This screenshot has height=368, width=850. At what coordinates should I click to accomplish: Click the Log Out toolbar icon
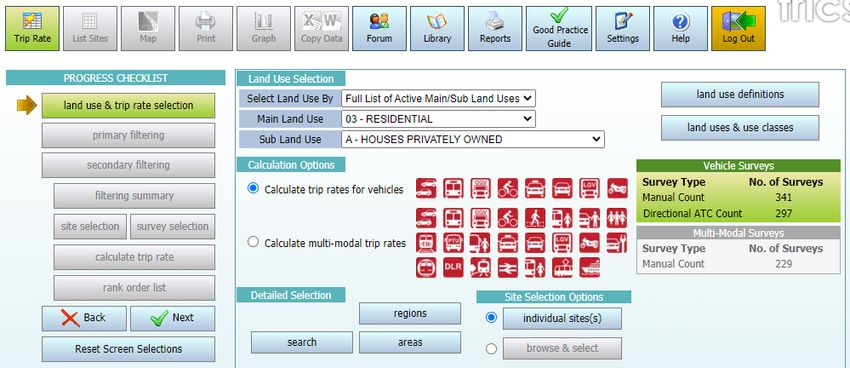coord(738,29)
